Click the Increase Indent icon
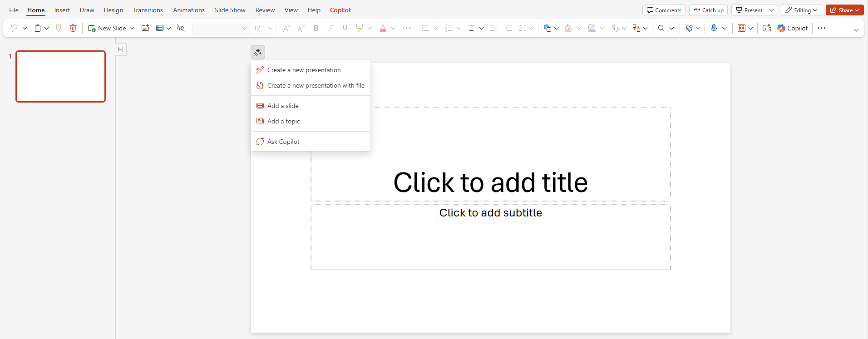 tap(508, 28)
